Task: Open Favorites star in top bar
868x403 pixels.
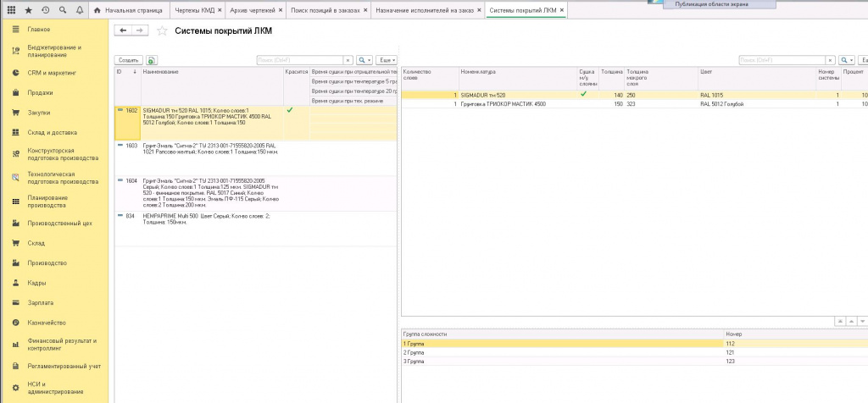Action: tap(28, 10)
